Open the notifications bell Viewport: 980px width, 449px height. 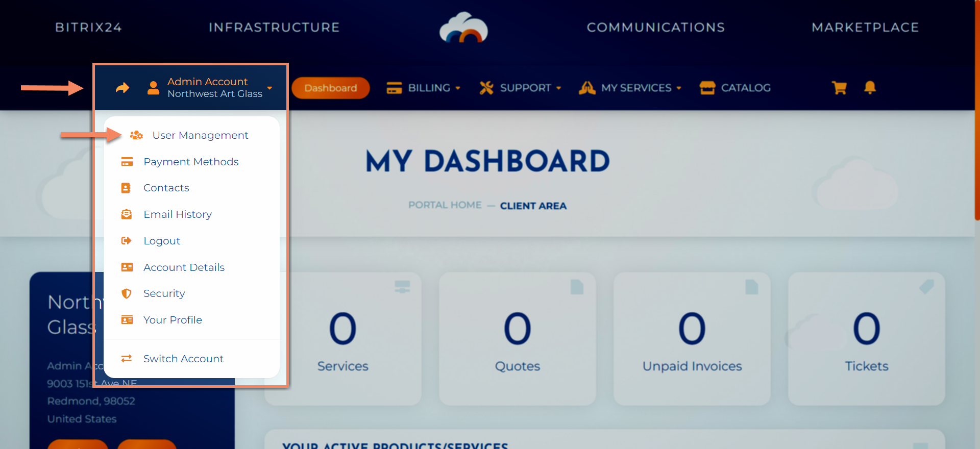[x=870, y=88]
